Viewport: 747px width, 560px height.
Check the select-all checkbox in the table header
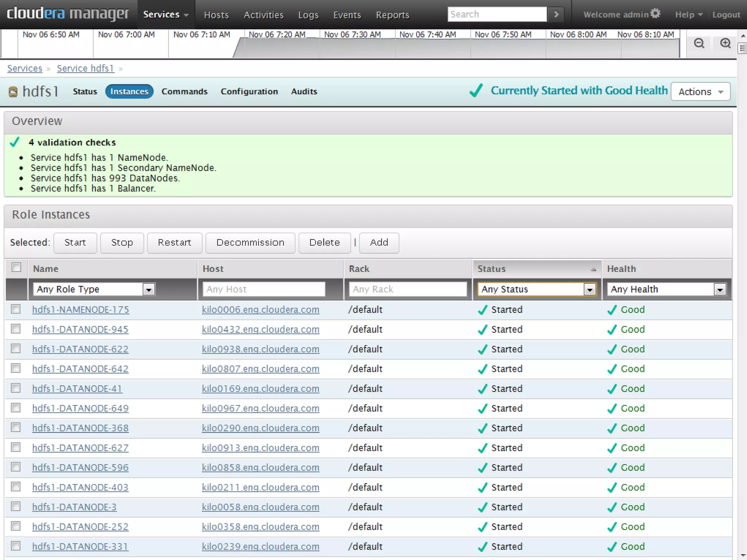coord(16,267)
